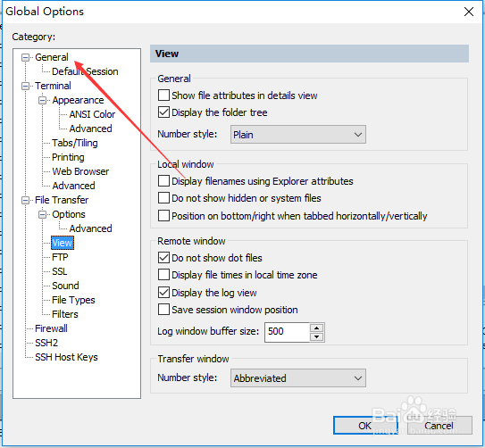485x448 pixels.
Task: Select ANSI Color in category tree
Action: 92,114
